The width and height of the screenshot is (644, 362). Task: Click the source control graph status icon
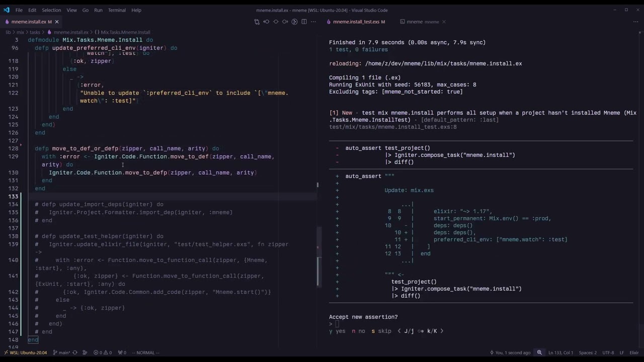pos(85,352)
